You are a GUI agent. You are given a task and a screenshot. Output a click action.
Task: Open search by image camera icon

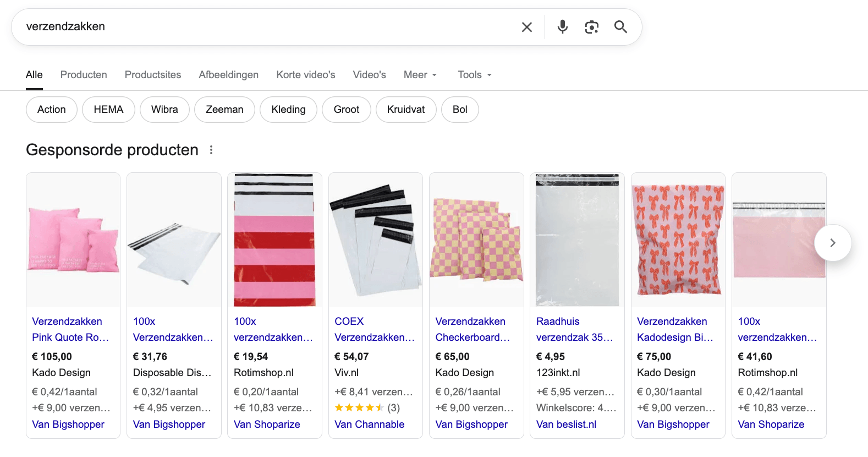591,27
